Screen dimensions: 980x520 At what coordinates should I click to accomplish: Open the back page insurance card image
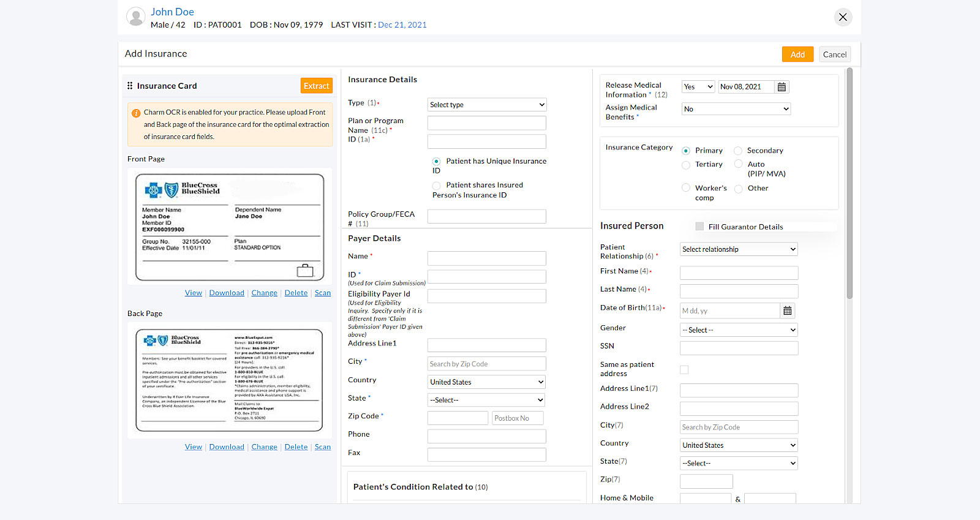230,380
